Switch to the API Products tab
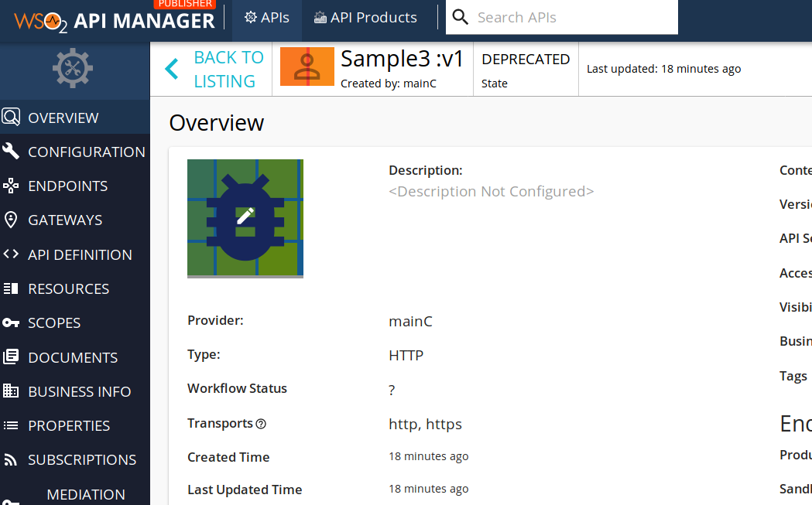Viewport: 812px width, 505px height. coord(365,16)
